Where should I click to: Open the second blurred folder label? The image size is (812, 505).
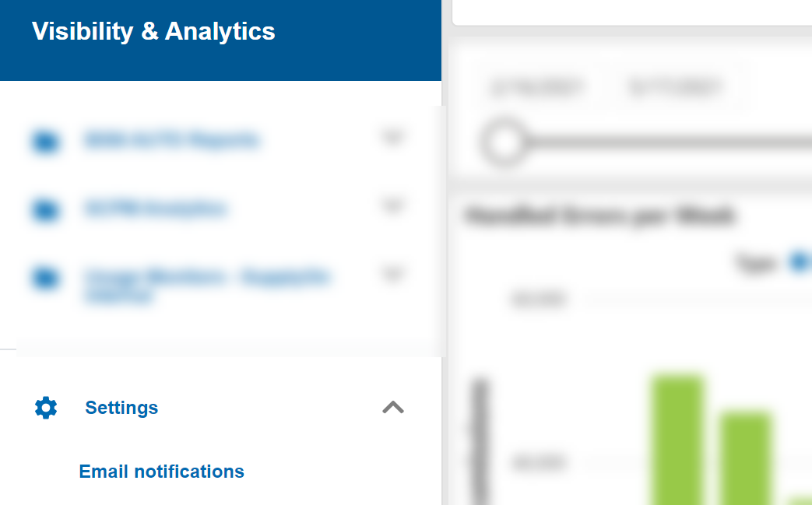pyautogui.click(x=155, y=208)
